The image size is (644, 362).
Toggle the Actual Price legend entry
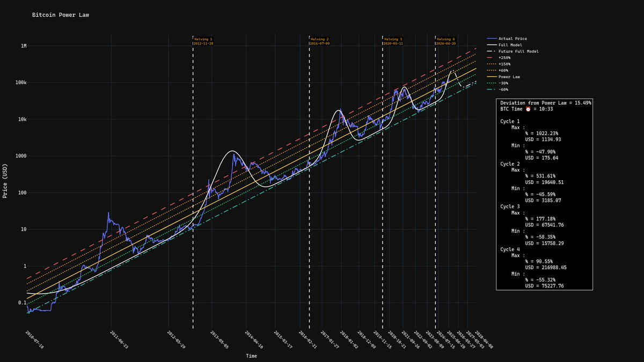507,39
